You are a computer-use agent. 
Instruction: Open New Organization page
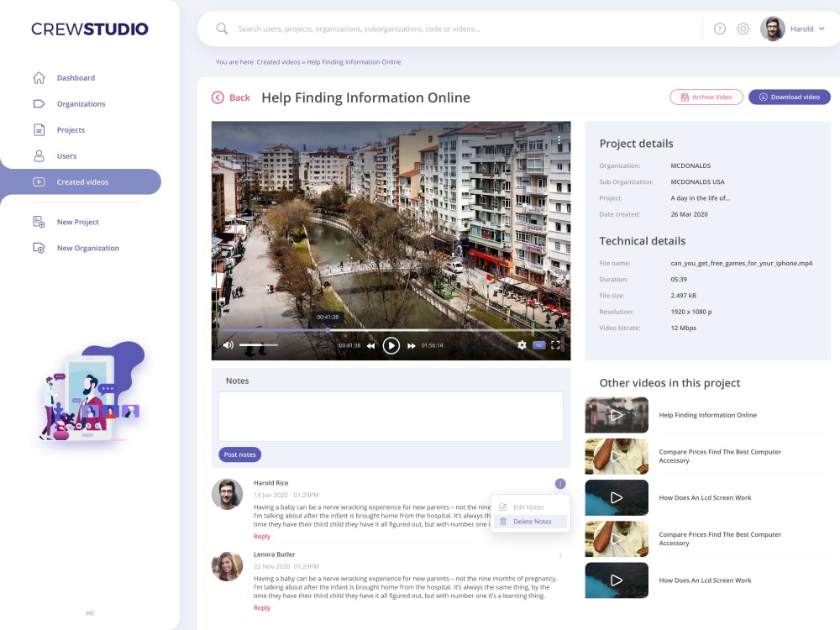coord(88,248)
